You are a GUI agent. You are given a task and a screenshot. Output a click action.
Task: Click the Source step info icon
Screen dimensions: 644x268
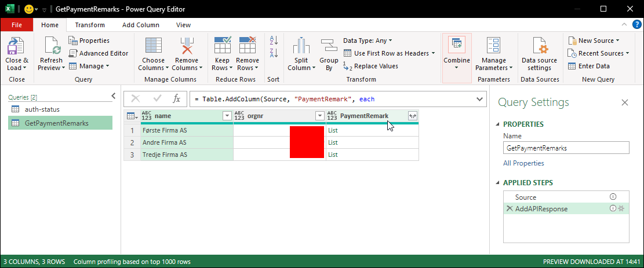(x=613, y=197)
